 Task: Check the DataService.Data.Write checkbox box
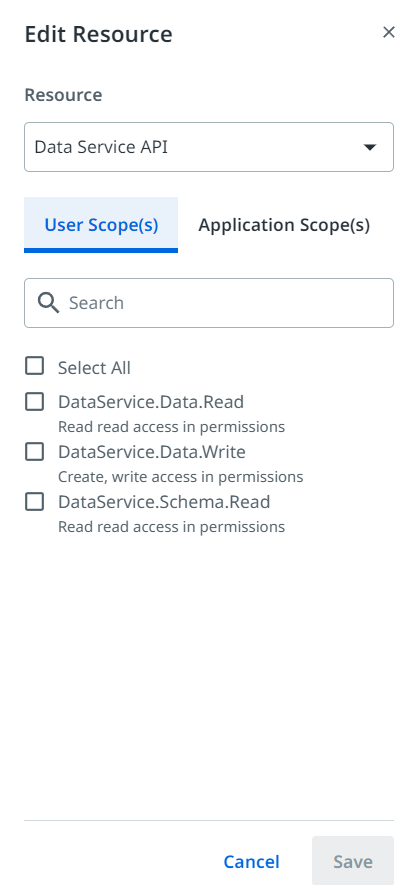coord(34,452)
